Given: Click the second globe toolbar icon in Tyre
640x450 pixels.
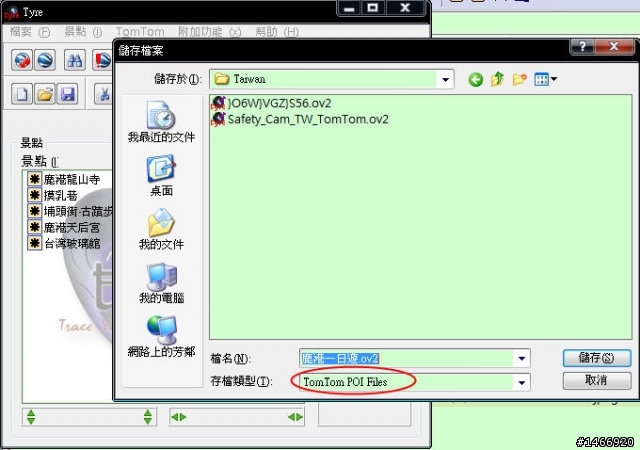Looking at the screenshot, I should pyautogui.click(x=45, y=60).
